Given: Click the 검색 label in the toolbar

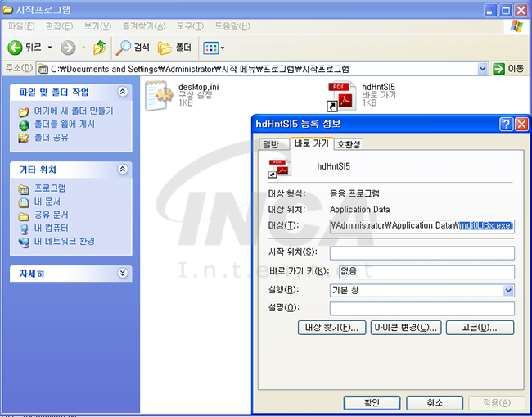Looking at the screenshot, I should [142, 48].
